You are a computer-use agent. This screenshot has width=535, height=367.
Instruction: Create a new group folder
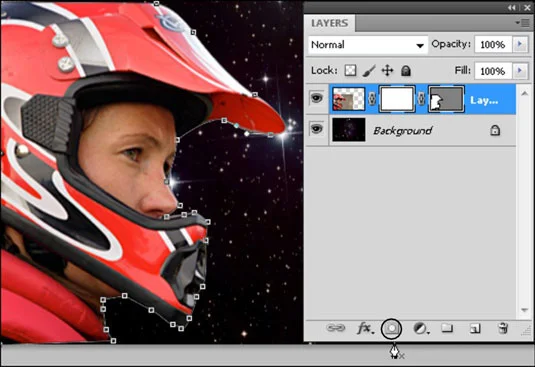447,328
